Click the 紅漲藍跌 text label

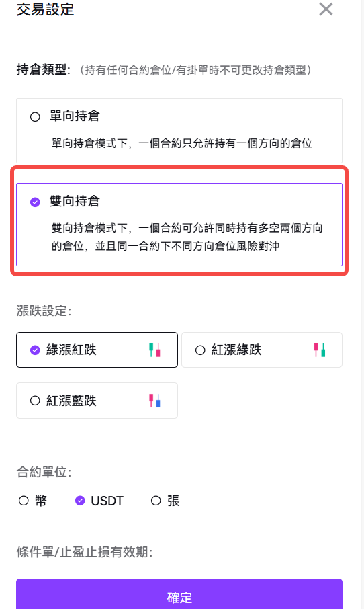coord(71,401)
